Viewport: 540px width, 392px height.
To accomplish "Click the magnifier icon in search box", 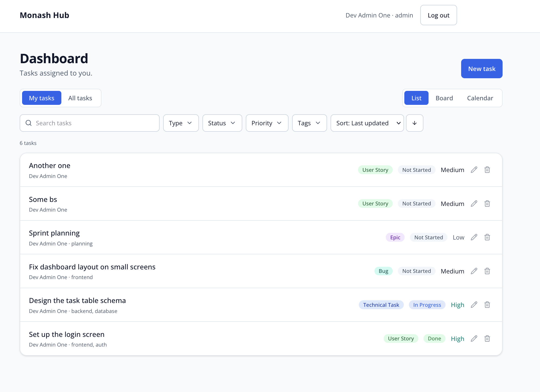I will 29,123.
